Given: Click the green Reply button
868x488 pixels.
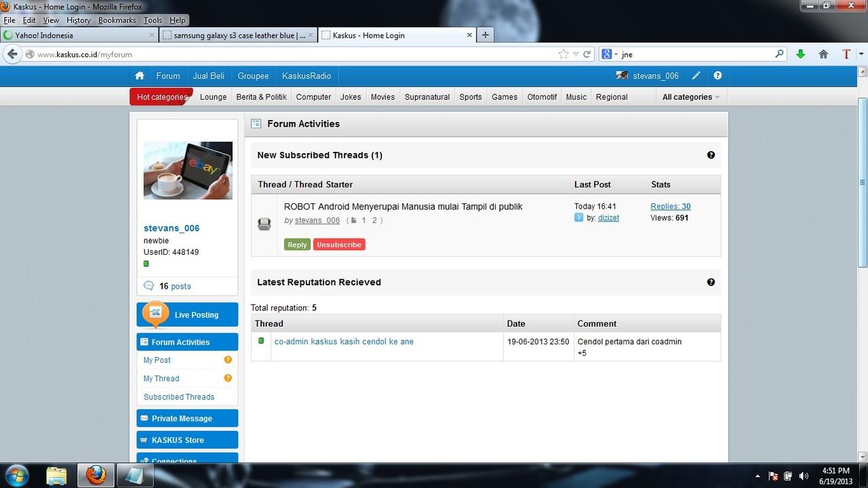Looking at the screenshot, I should click(x=297, y=245).
